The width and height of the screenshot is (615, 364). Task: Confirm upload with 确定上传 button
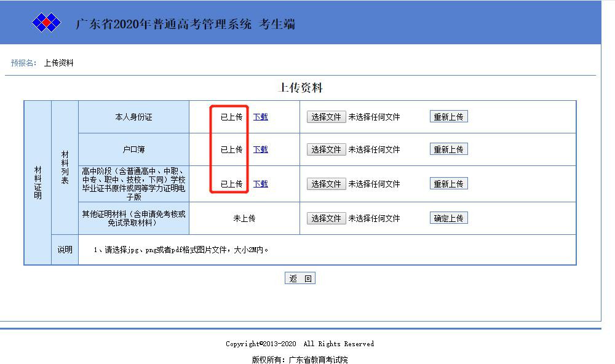[x=449, y=218]
